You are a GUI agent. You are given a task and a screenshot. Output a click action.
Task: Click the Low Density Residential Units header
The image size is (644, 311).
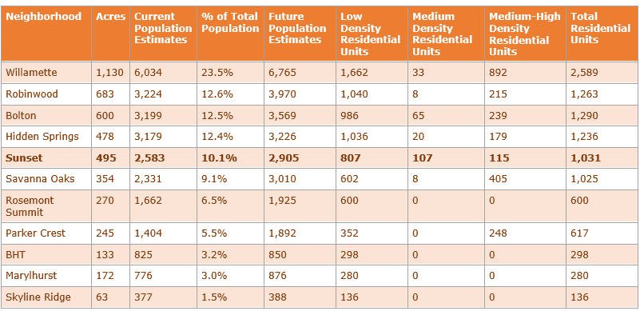tap(372, 34)
